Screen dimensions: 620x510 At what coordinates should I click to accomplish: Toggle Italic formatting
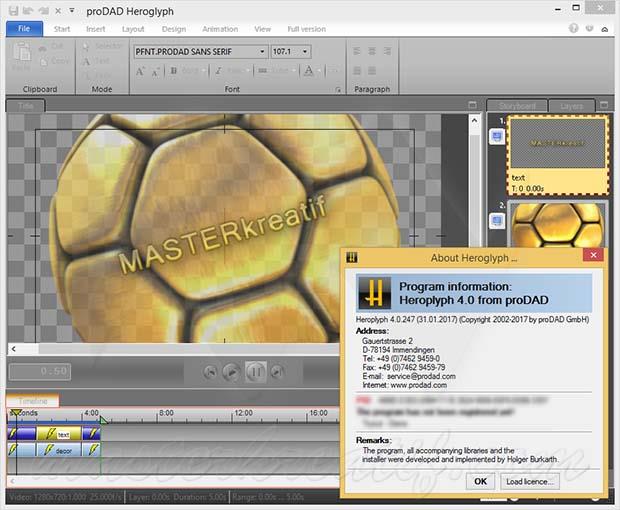click(218, 71)
